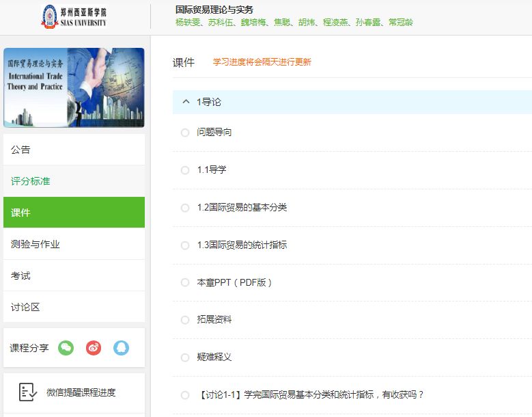Collapse the 1导论 chapter chevron

[186, 102]
